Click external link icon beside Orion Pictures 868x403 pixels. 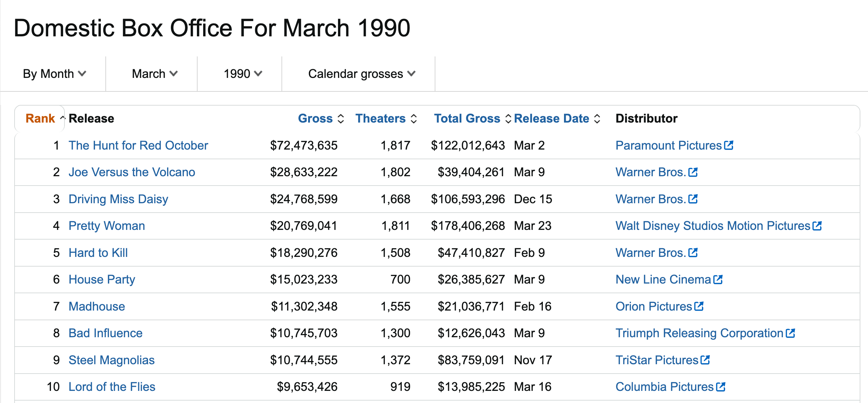click(699, 306)
